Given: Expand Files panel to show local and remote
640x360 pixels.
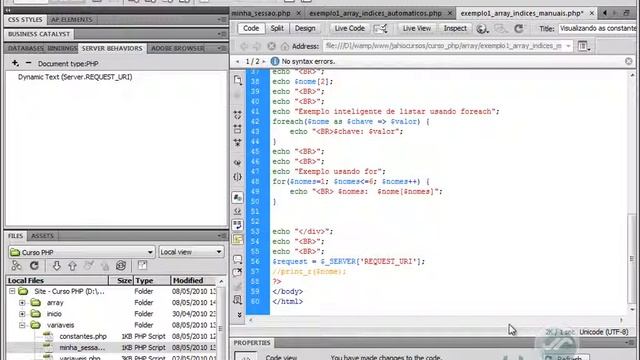Looking at the screenshot, I should tap(142, 266).
